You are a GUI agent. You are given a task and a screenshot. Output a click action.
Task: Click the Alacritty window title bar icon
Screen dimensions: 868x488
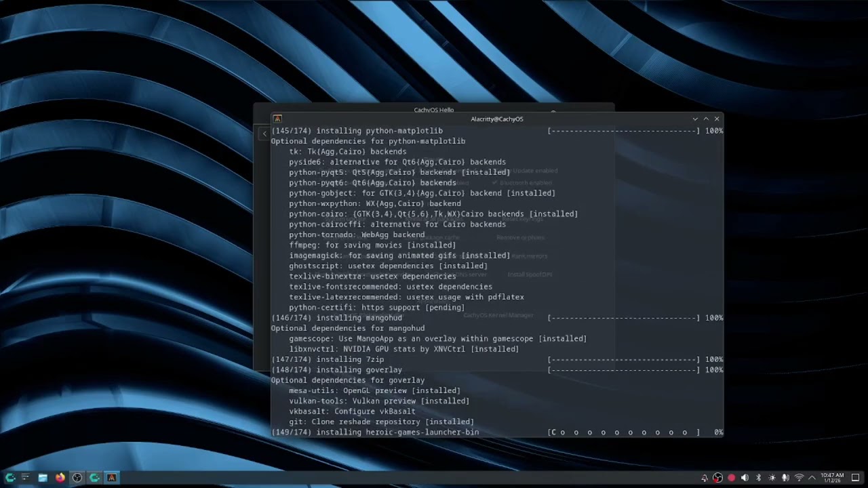[277, 119]
